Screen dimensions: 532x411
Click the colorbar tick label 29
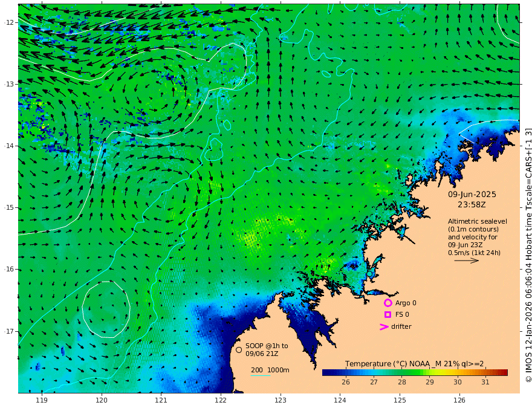430,382
